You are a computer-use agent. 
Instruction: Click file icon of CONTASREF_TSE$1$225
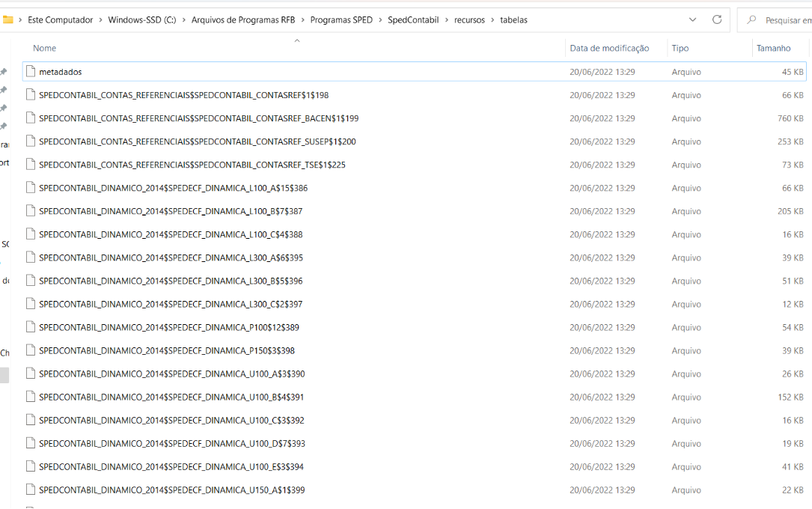[31, 165]
